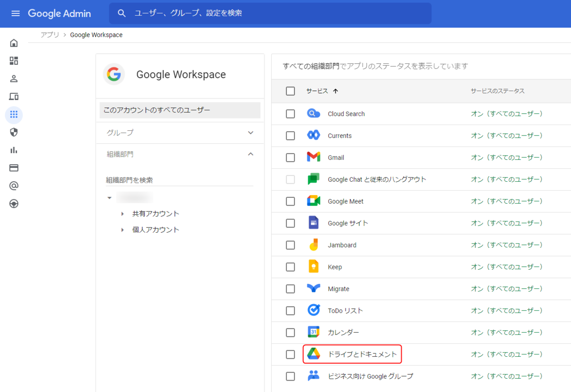Click the Google グループ people icon

(314, 376)
